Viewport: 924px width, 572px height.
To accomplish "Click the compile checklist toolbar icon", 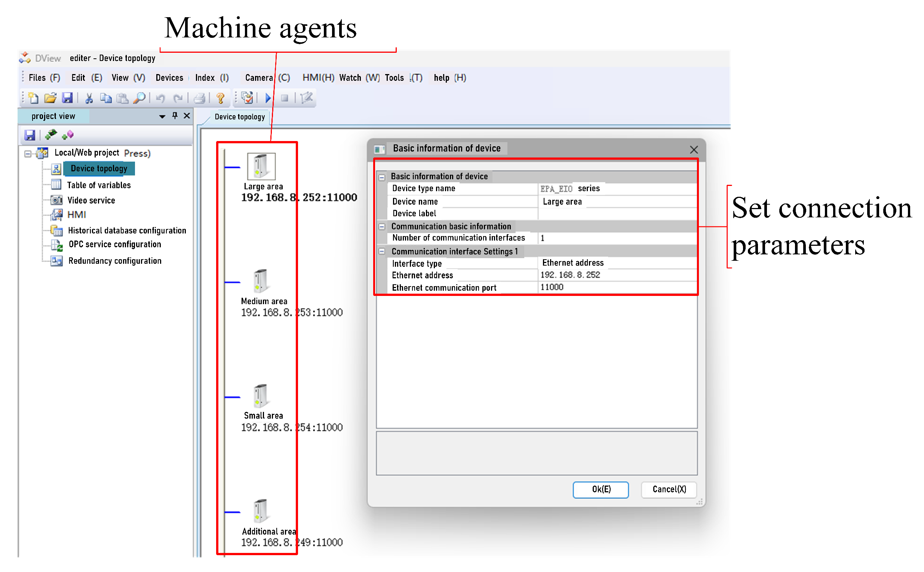I will 247,98.
